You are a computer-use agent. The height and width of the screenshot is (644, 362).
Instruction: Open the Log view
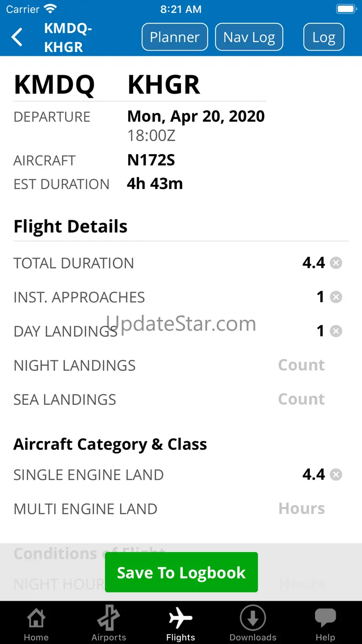[323, 37]
